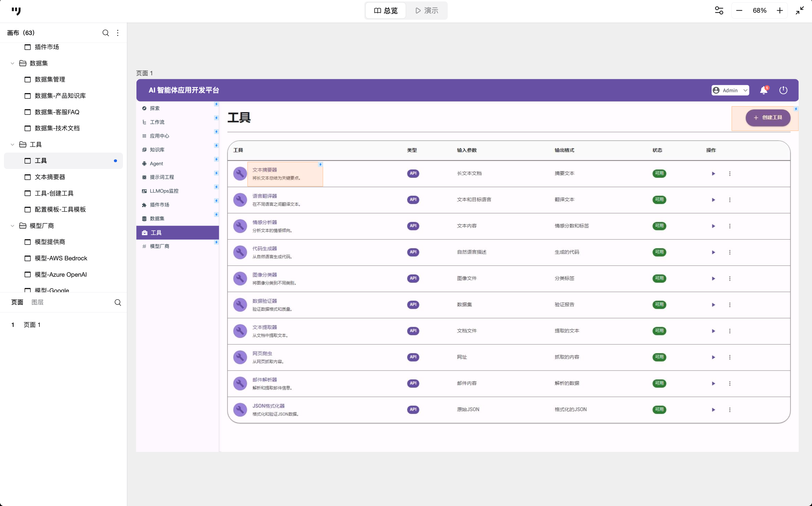Viewport: 812px width, 506px height.
Task: Zoom in with the plus button
Action: 780,11
